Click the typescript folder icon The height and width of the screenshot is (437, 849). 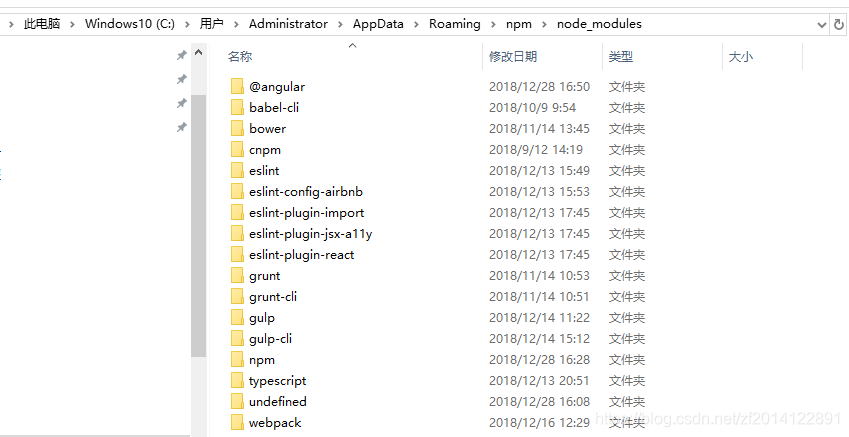[x=237, y=381]
